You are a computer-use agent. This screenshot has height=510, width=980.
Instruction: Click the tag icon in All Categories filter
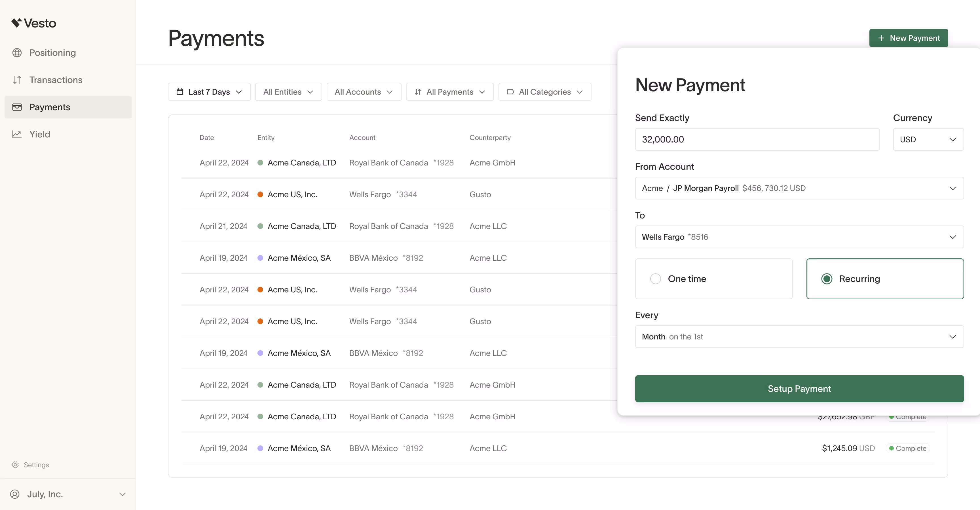pyautogui.click(x=510, y=92)
